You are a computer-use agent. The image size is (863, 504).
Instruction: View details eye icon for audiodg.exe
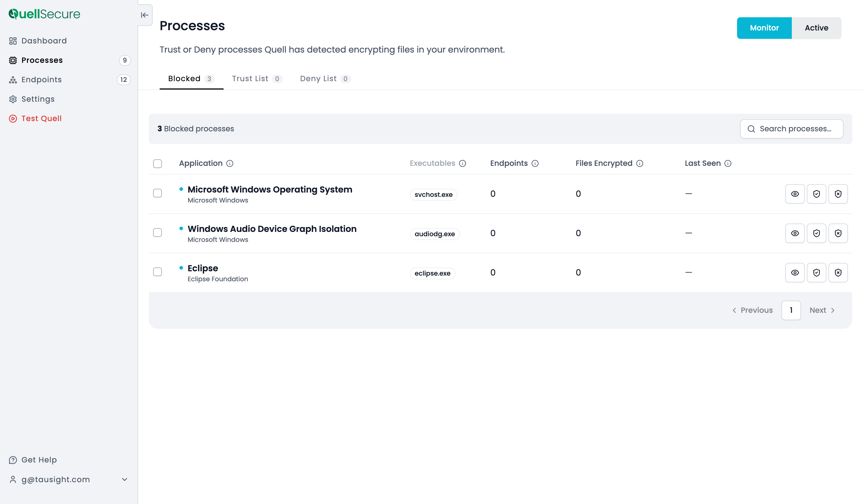(795, 233)
